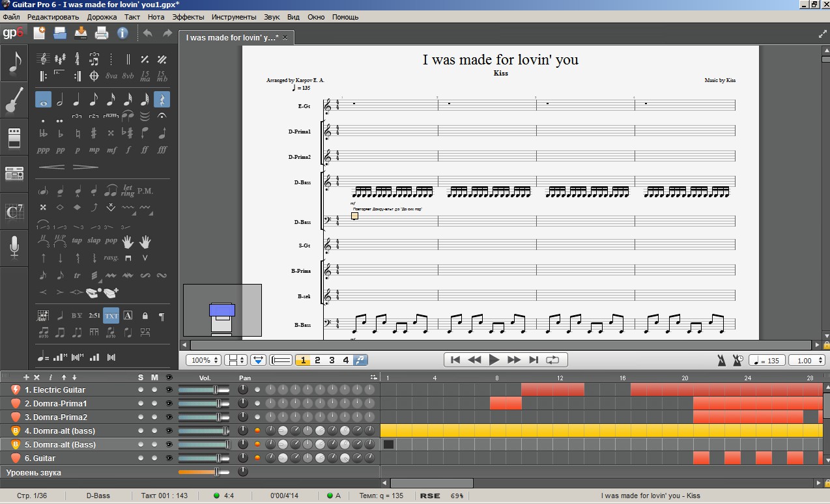Open the 100% zoom dropdown

point(203,360)
